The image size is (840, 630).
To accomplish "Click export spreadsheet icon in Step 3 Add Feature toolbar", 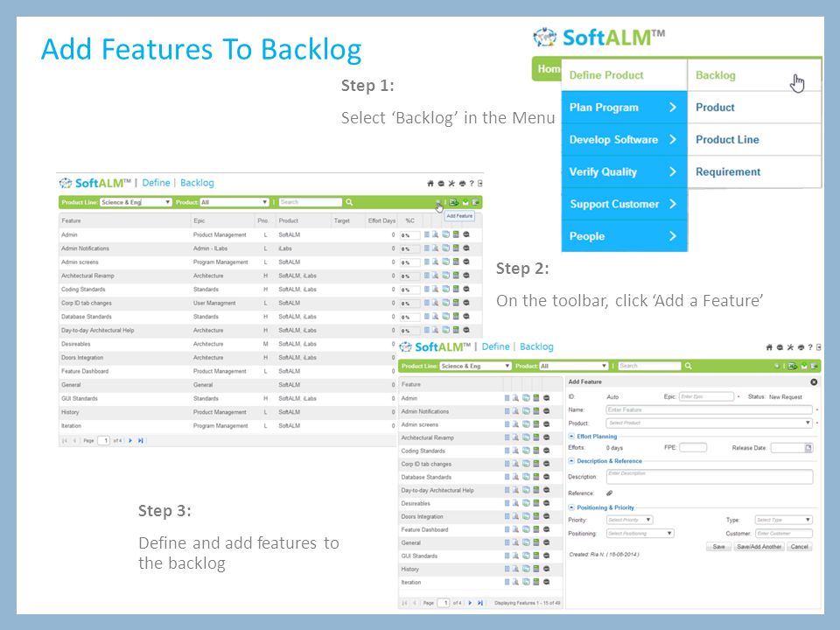I will (793, 366).
